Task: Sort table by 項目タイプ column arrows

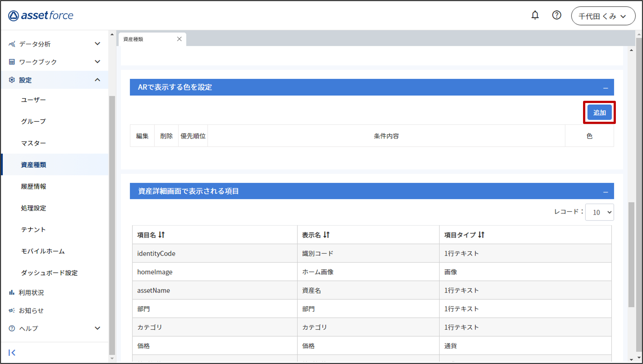Action: (481, 235)
